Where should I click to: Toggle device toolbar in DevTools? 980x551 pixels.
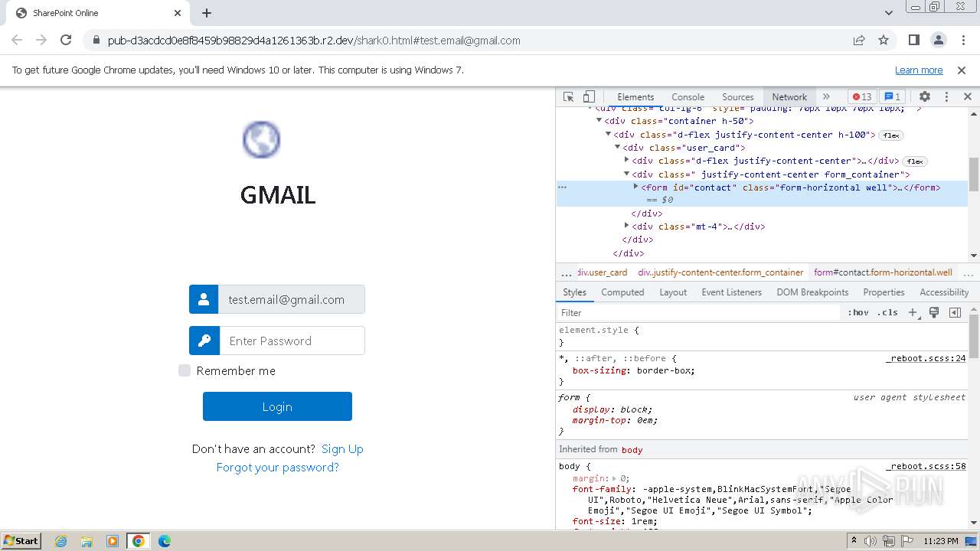click(589, 96)
